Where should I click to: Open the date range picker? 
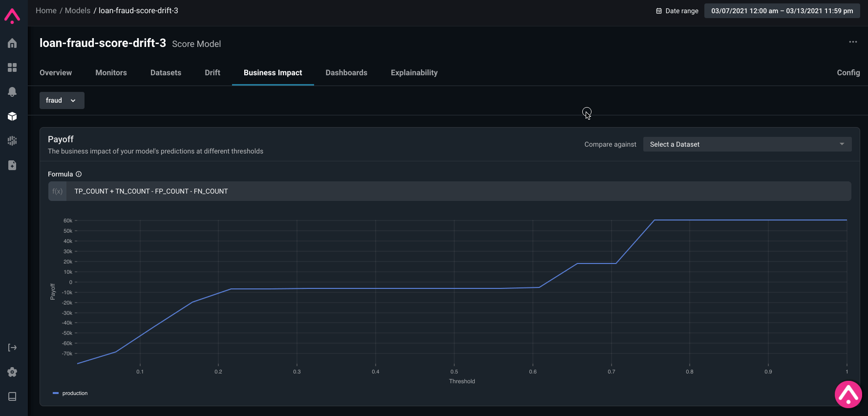tap(782, 11)
